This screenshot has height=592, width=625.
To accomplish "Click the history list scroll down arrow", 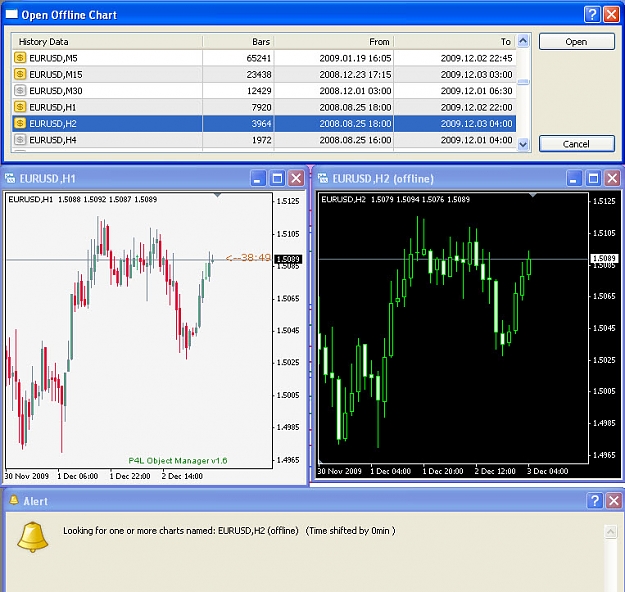I will 523,144.
